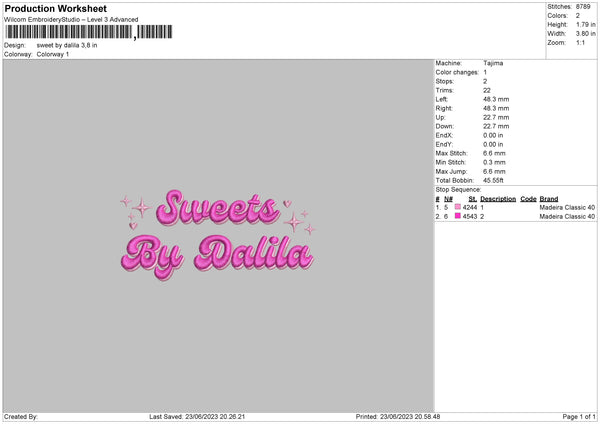Click the 'Page 1 of 1' footer text
600x424 pixels.
579,416
